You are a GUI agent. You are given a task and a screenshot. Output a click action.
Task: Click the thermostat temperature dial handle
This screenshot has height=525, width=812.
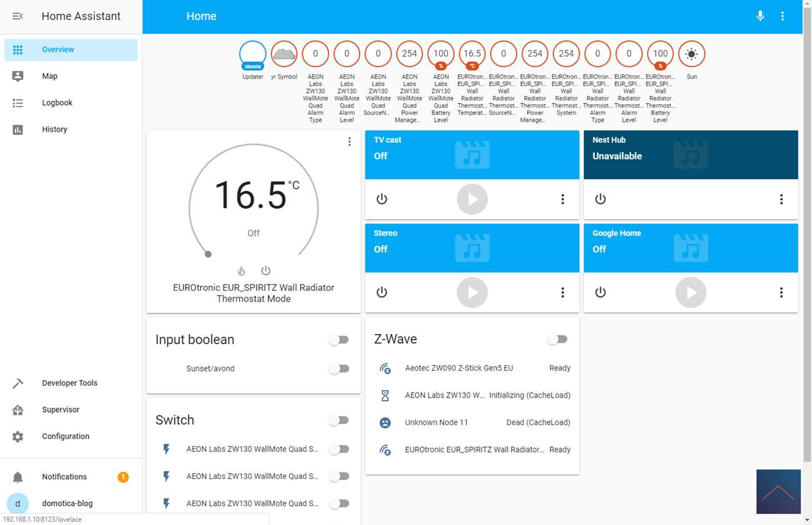point(208,254)
